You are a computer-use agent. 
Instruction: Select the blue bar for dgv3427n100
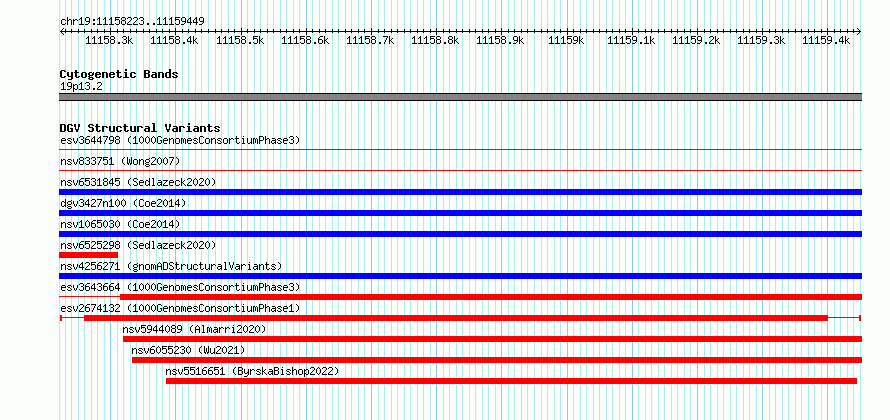click(x=460, y=213)
